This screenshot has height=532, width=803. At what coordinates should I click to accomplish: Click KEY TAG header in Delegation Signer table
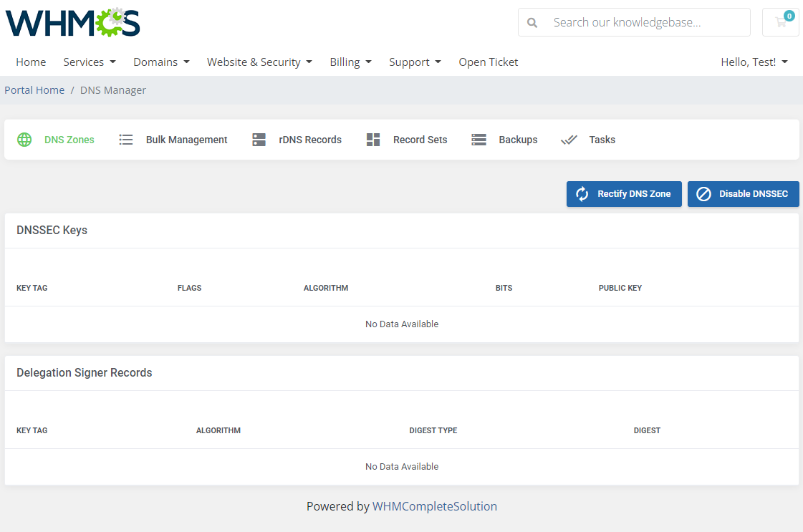point(32,430)
